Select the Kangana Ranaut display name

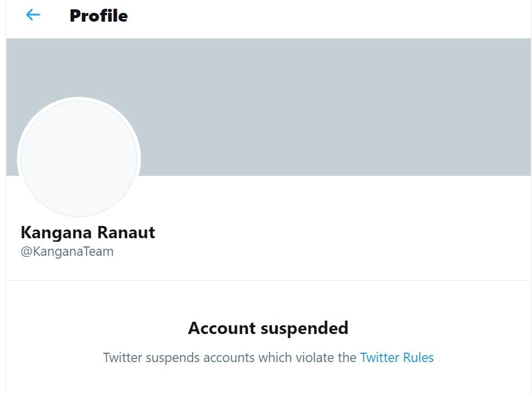pos(88,232)
